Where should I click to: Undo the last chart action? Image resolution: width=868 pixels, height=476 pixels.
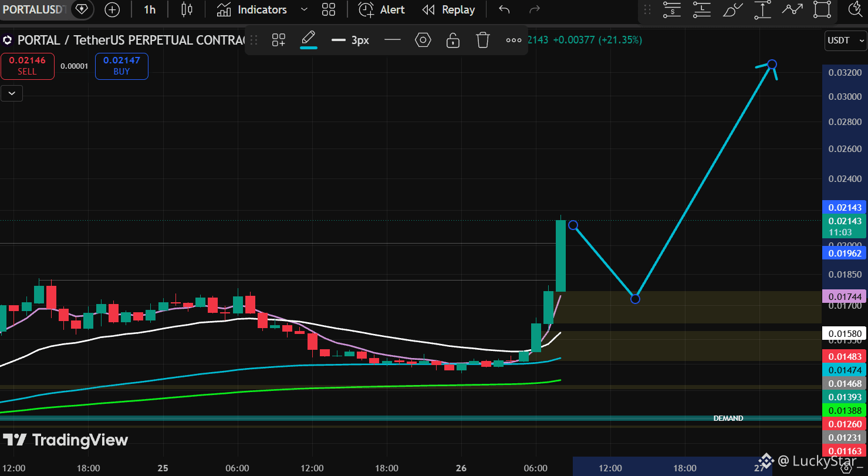tap(504, 9)
